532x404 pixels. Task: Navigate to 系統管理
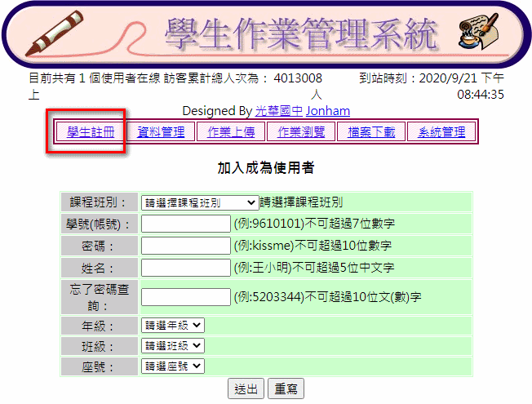pos(441,132)
